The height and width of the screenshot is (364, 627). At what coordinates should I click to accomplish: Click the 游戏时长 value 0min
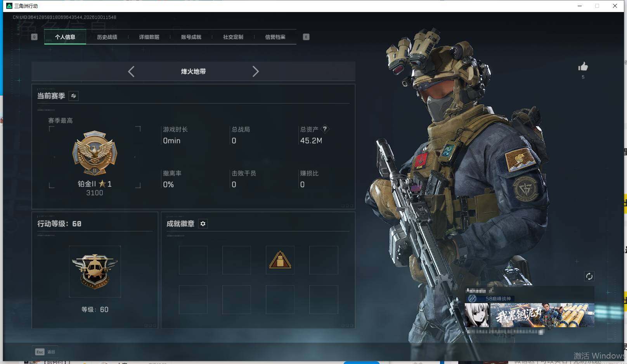pos(171,141)
